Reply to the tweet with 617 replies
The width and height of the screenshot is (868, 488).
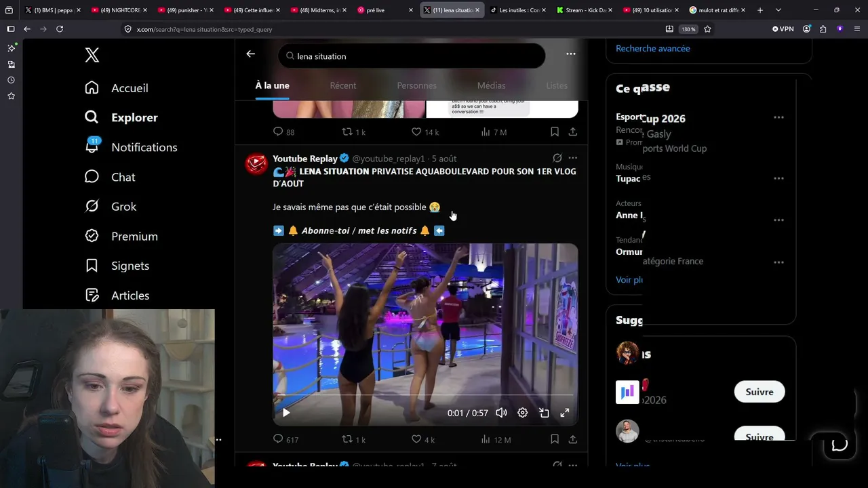(285, 439)
